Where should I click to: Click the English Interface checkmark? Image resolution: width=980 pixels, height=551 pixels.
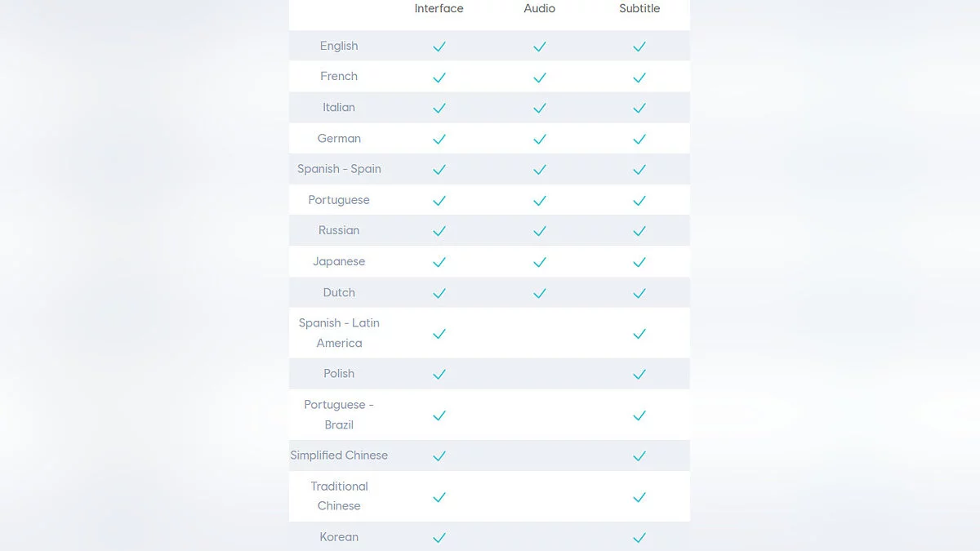[x=439, y=47]
